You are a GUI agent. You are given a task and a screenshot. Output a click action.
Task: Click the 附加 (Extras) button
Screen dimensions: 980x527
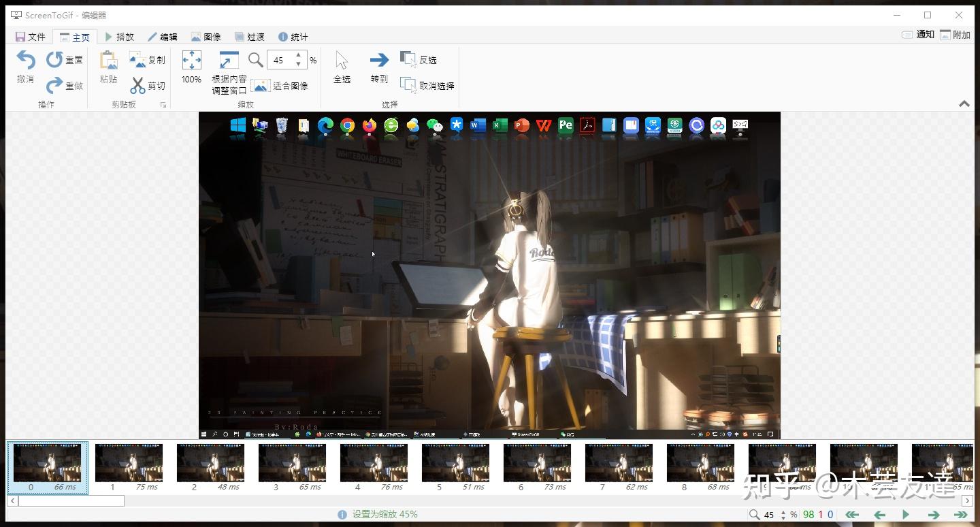tap(955, 35)
